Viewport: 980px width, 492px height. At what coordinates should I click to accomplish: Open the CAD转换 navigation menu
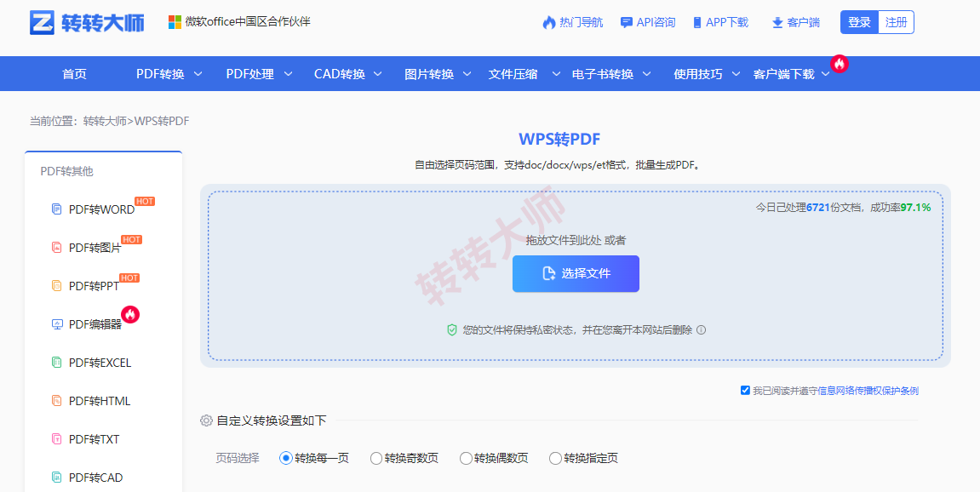point(340,74)
